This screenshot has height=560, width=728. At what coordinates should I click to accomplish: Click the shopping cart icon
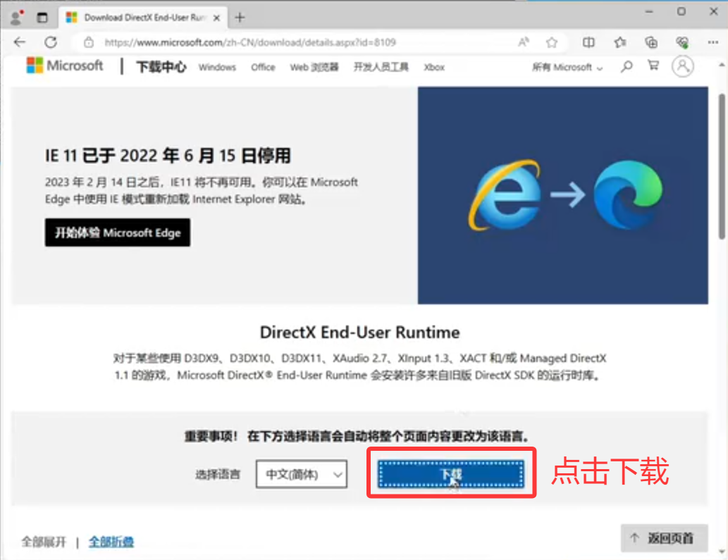[653, 67]
